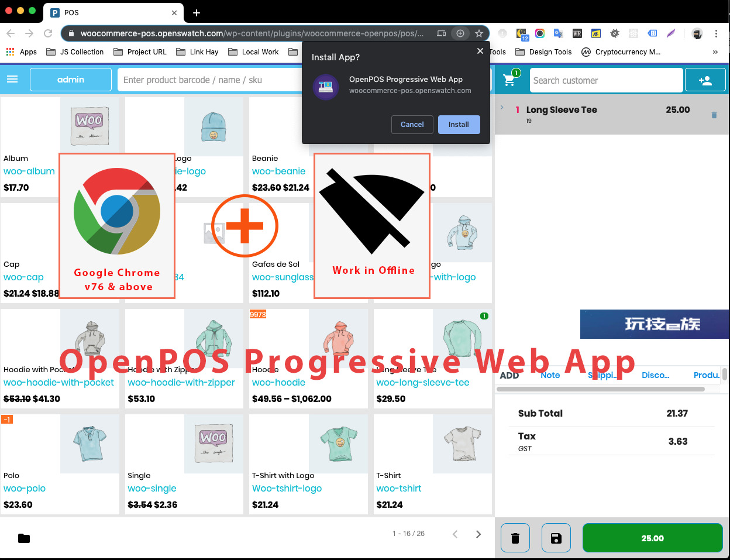The width and height of the screenshot is (730, 560).
Task: Reload the page in Chrome
Action: [48, 33]
